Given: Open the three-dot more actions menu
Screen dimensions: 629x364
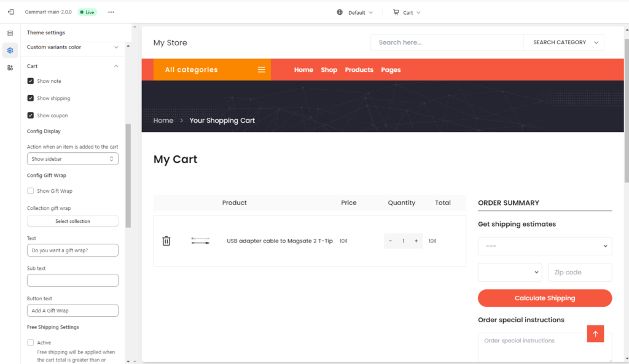Looking at the screenshot, I should (x=111, y=12).
